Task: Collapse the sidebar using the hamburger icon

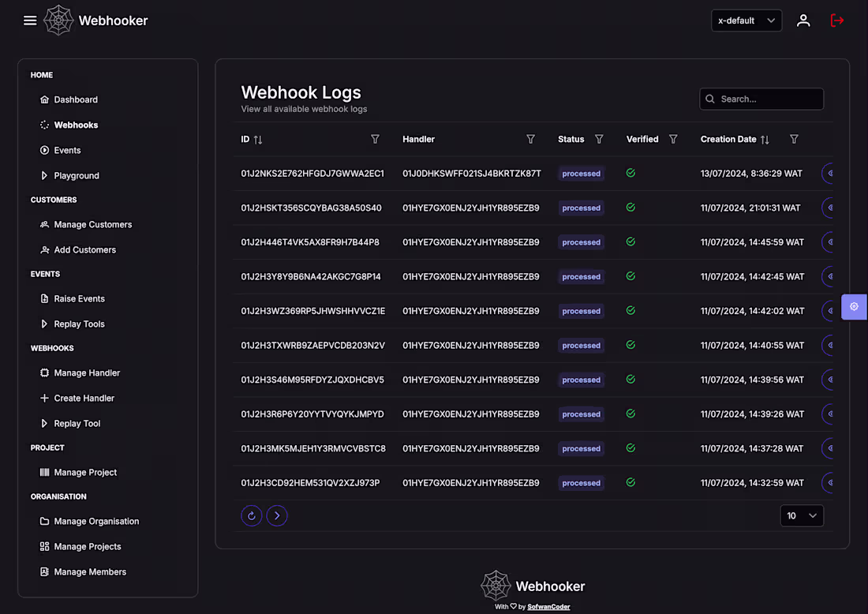Action: pos(30,21)
